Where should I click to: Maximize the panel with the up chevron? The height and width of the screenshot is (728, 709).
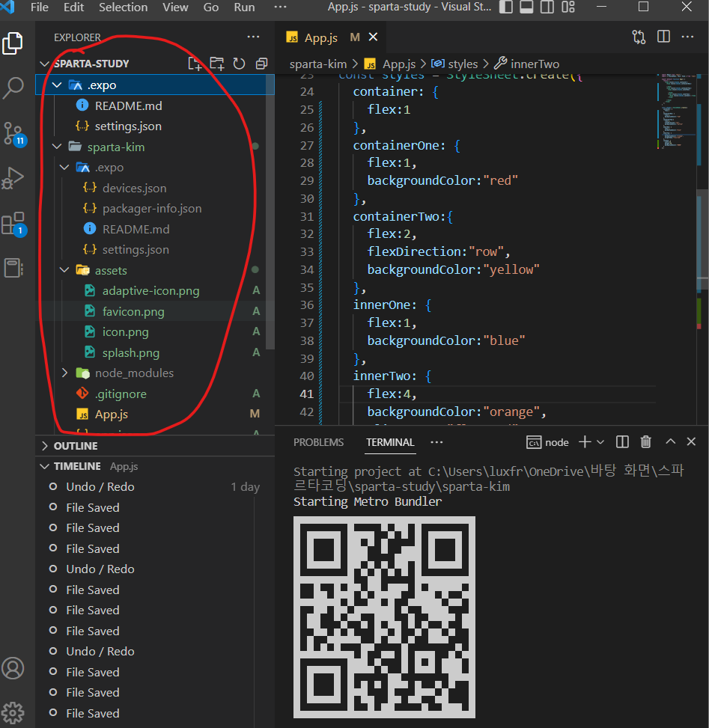tap(670, 441)
